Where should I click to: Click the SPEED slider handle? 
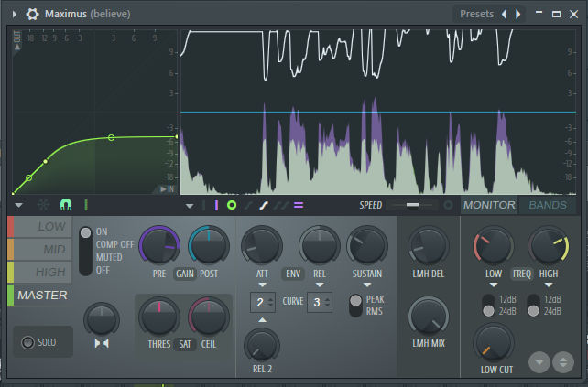(x=412, y=205)
